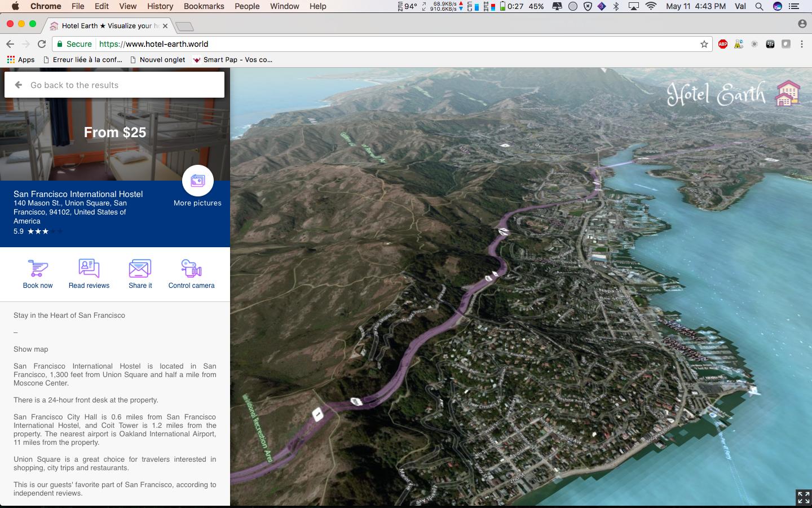Click the Hotel Earth logo

pyautogui.click(x=734, y=93)
